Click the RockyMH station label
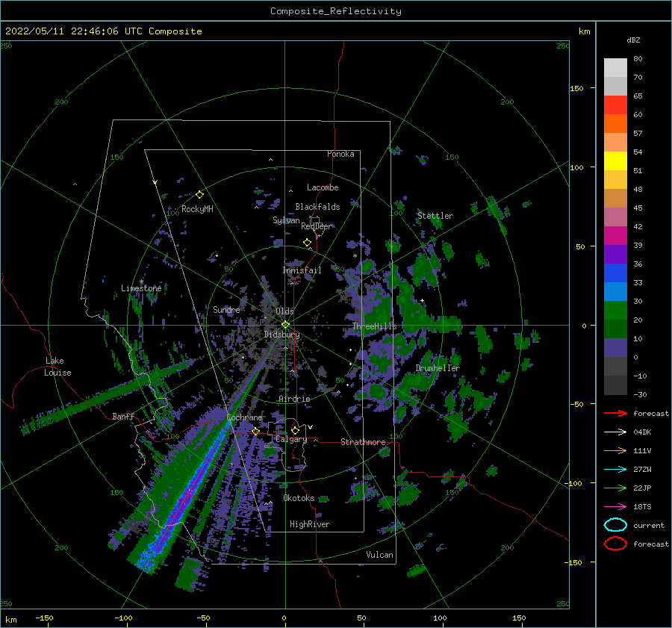 click(197, 209)
